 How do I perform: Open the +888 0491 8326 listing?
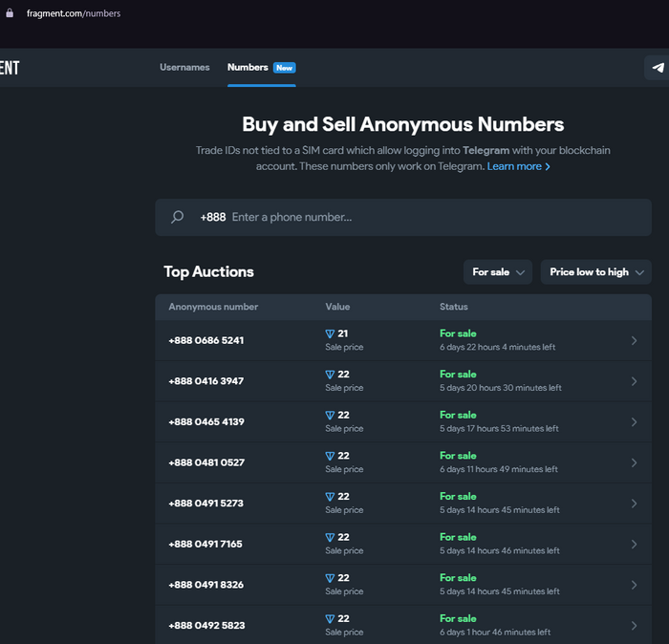(x=403, y=585)
